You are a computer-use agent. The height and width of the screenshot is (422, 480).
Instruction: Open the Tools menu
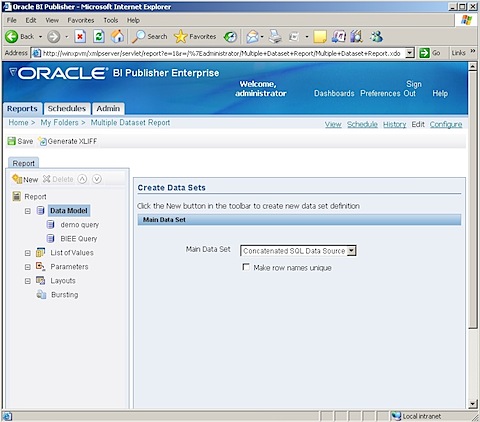[x=111, y=20]
